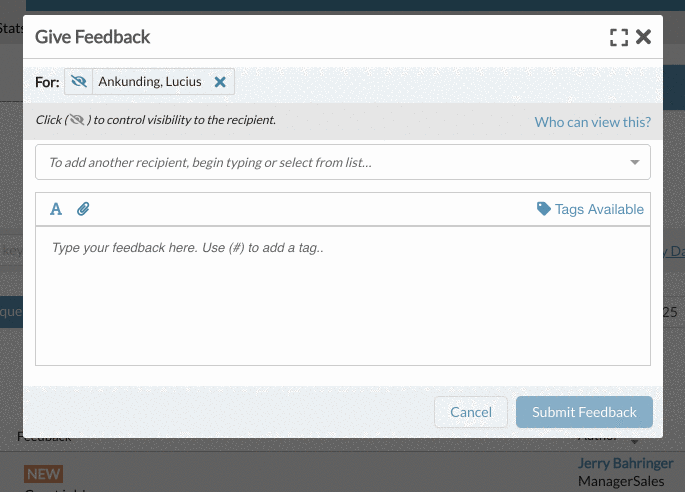Submit Feedback using the blue button
Screen dimensions: 685x492
pos(584,412)
